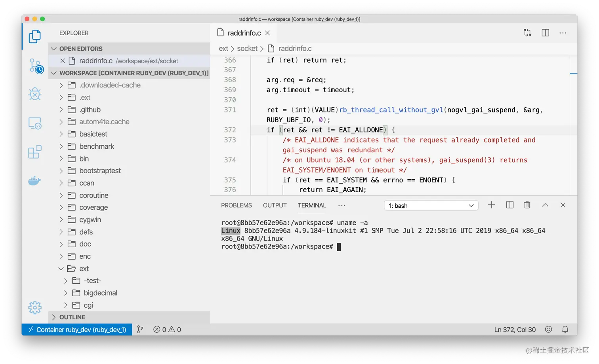Select raddrinfo.c in Open Editors
This screenshot has width=599, height=364.
(129, 61)
